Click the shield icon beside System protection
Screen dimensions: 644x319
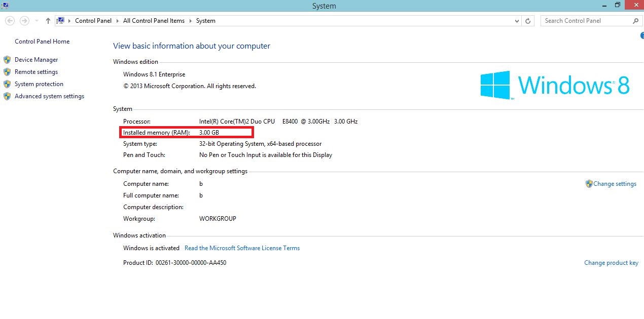click(7, 84)
